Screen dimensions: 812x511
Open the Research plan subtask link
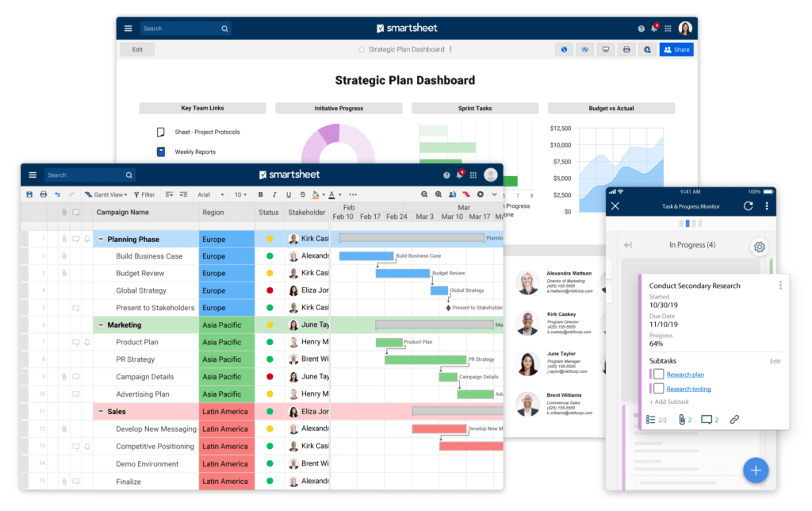coord(685,375)
